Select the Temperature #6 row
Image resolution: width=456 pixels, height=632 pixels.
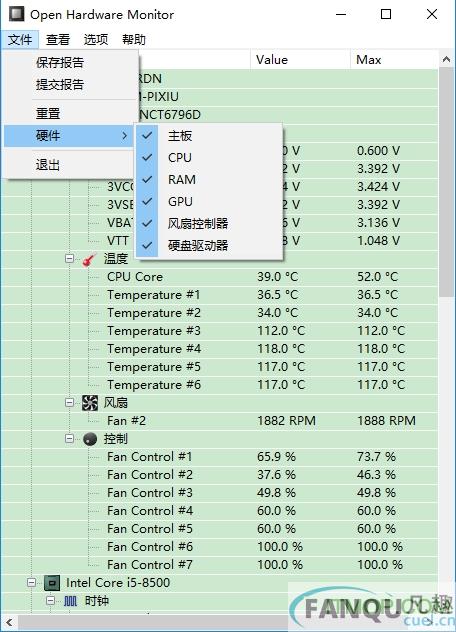(x=220, y=385)
